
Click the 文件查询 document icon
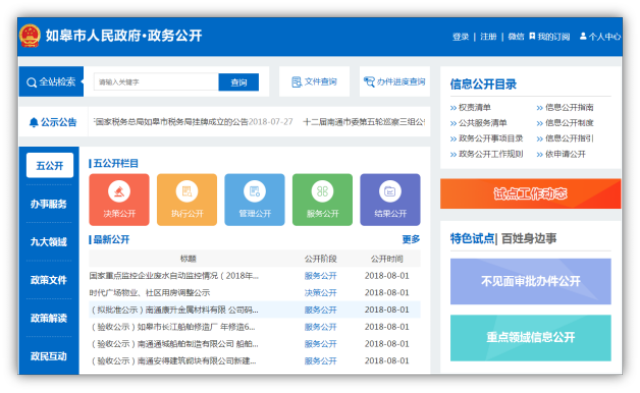296,82
